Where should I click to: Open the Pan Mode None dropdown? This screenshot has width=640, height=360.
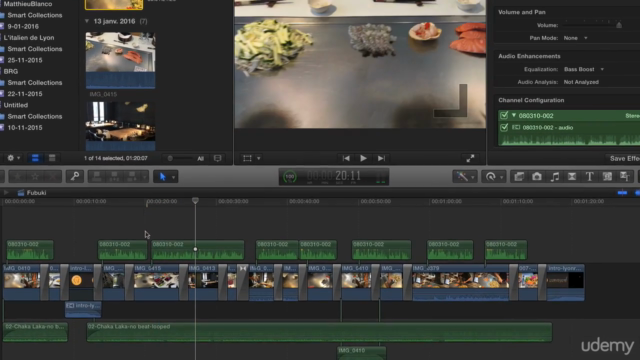click(575, 38)
